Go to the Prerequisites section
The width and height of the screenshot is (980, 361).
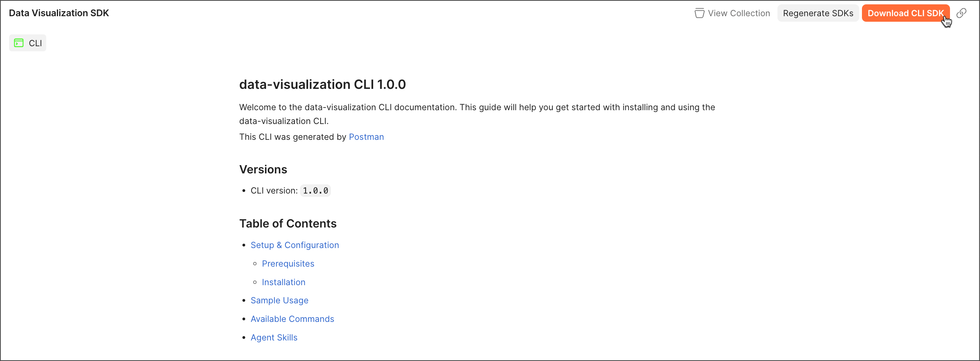[288, 264]
